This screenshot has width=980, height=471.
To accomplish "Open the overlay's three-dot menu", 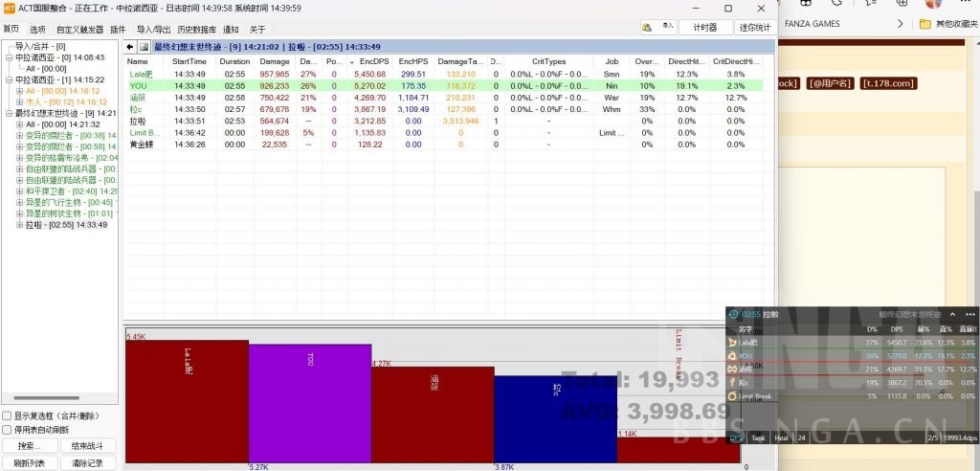I will pyautogui.click(x=969, y=314).
